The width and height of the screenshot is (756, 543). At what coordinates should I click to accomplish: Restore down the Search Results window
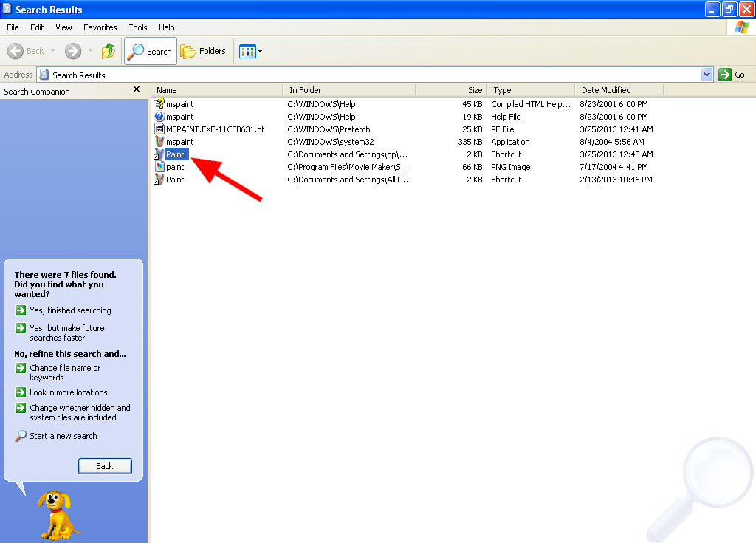tap(729, 10)
